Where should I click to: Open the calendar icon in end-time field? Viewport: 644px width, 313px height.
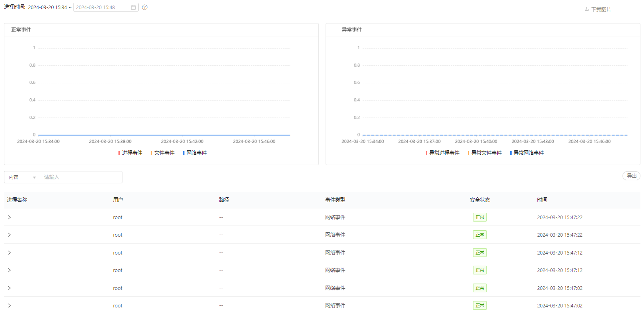133,8
